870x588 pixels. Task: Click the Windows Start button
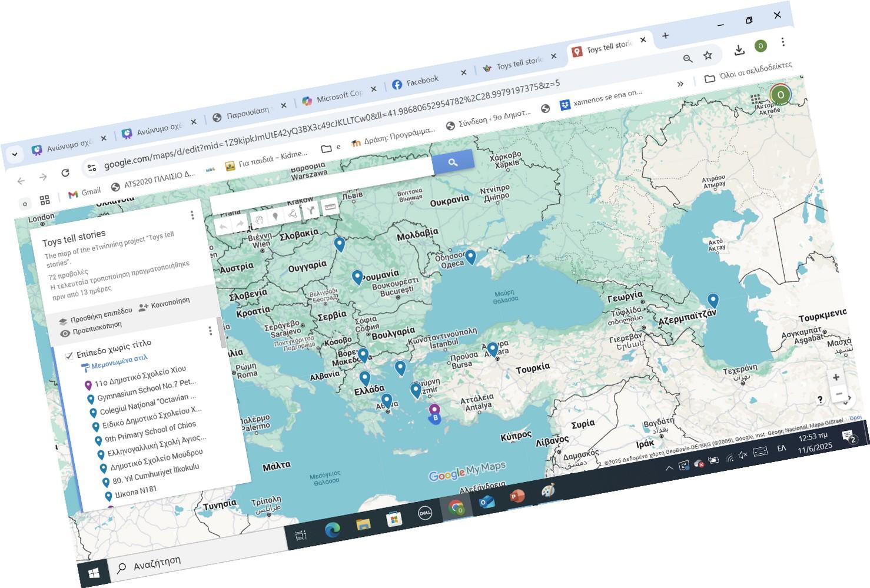tap(94, 573)
